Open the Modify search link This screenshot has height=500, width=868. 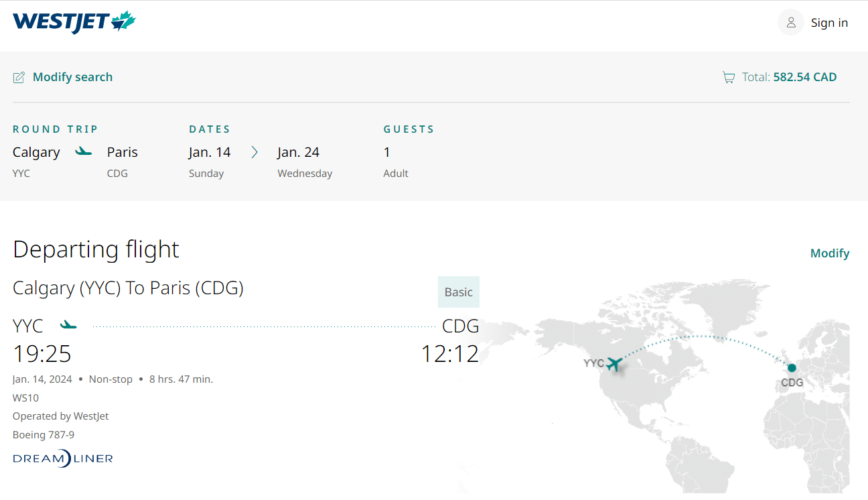(72, 77)
